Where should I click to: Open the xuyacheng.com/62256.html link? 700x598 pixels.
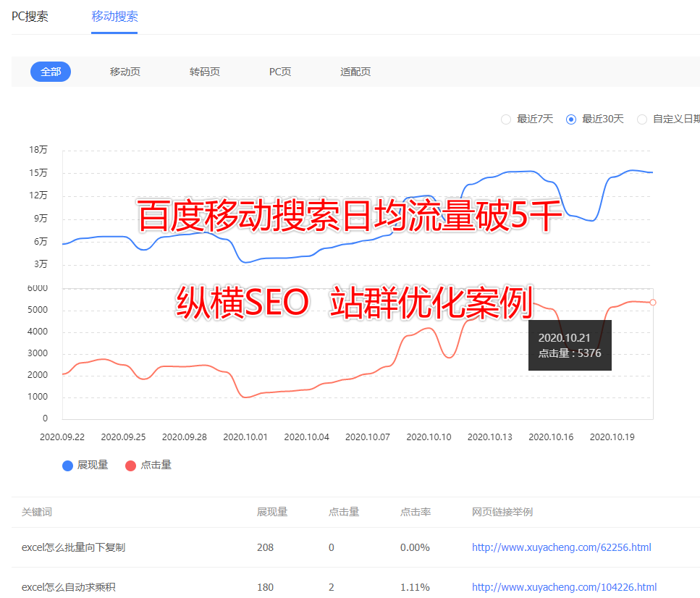click(561, 547)
